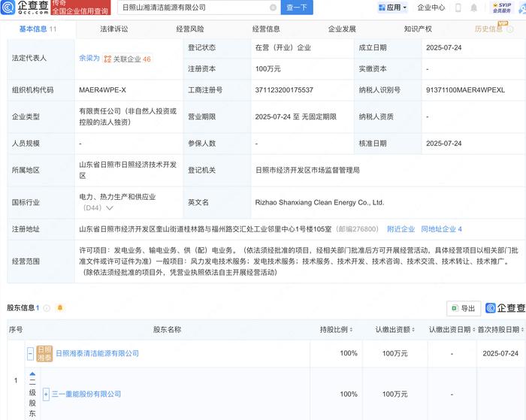Collapse the 日照湘泰清洁能源 shareholder row
The height and width of the screenshot is (420, 526).
pyautogui.click(x=30, y=353)
